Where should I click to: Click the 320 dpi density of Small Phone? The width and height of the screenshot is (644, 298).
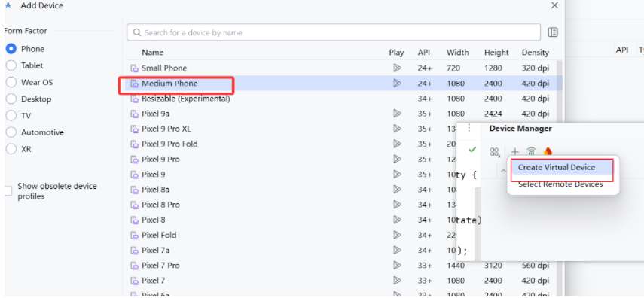[x=536, y=68]
